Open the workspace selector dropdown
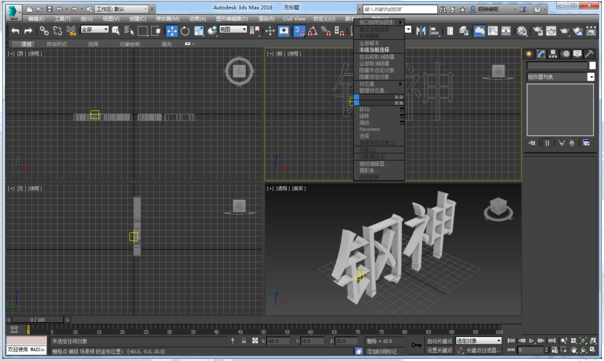This screenshot has height=361, width=604. [x=121, y=9]
